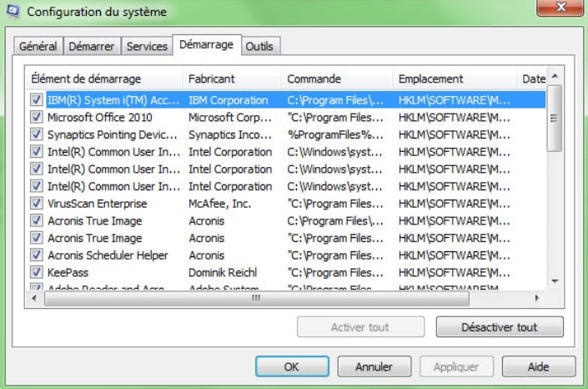588x389 pixels.
Task: Click the vertical scrollbar up arrow
Action: (555, 76)
